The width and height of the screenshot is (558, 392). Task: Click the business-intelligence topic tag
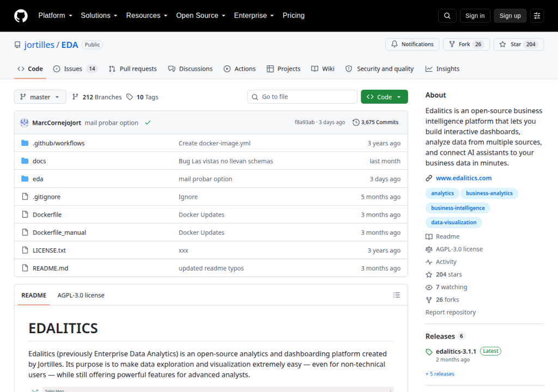458,208
